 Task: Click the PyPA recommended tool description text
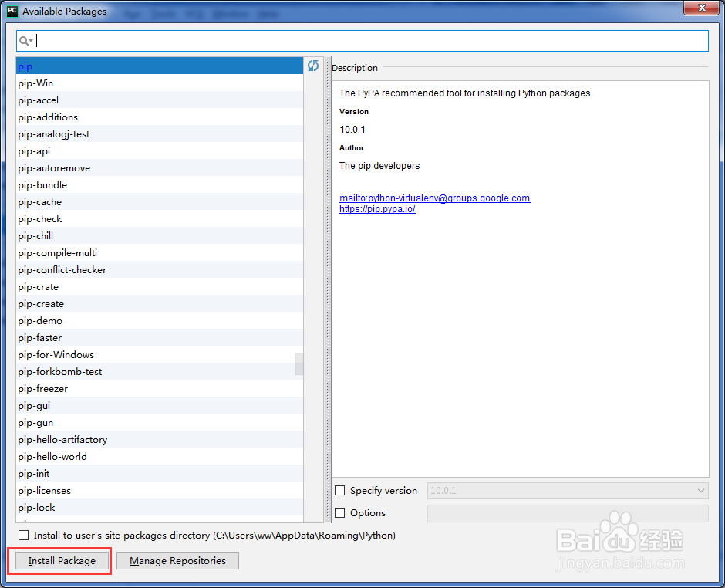(x=466, y=93)
